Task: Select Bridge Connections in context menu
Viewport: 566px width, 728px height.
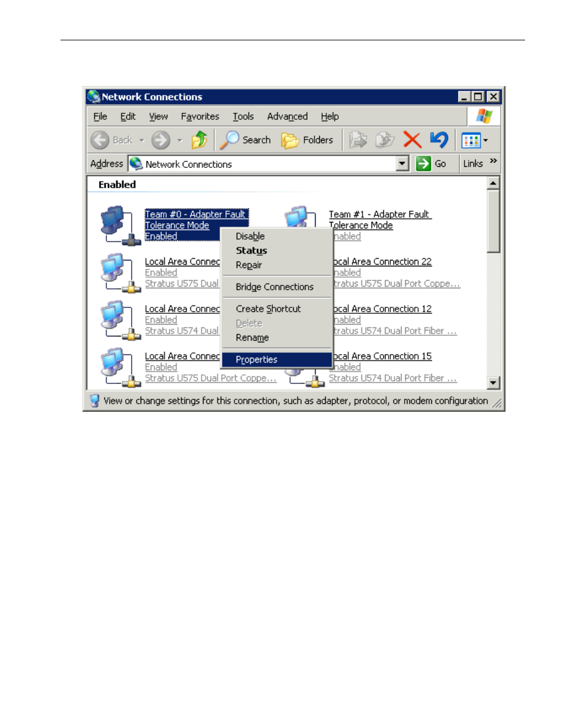Action: click(276, 287)
